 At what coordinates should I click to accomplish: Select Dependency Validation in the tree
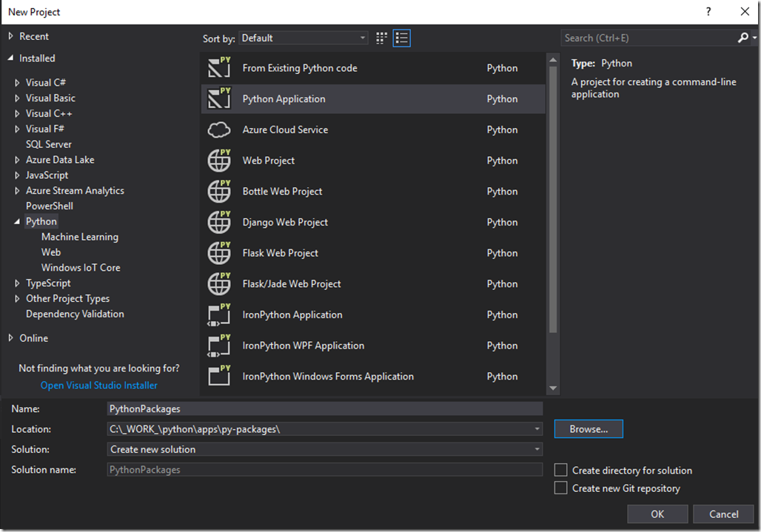point(75,314)
